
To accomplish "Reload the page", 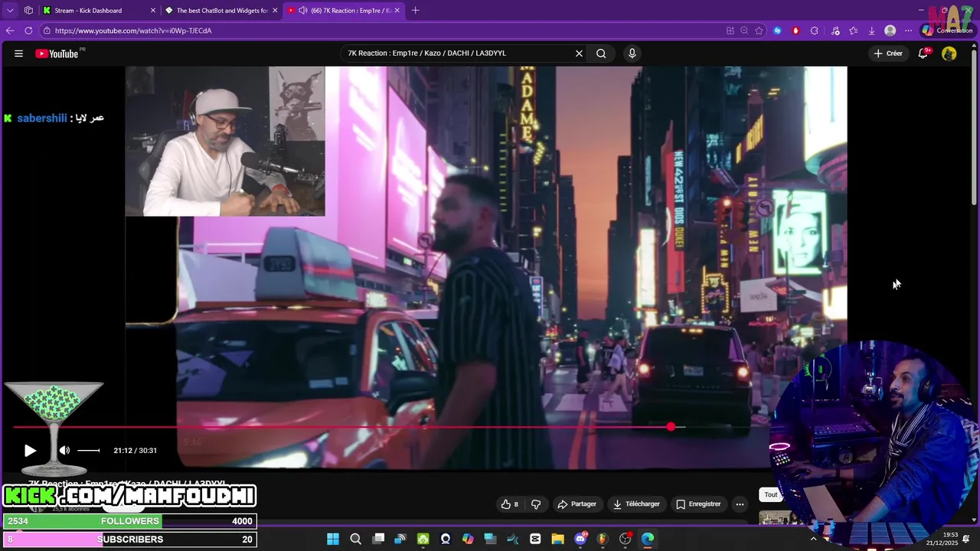I will [28, 31].
